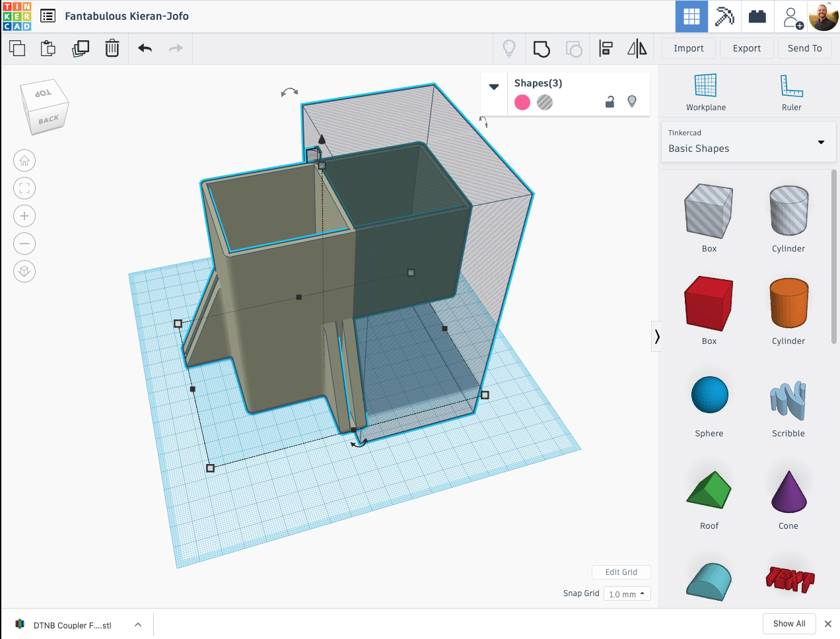Click the view cube TOP face
This screenshot has height=639, width=840.
coord(44,93)
